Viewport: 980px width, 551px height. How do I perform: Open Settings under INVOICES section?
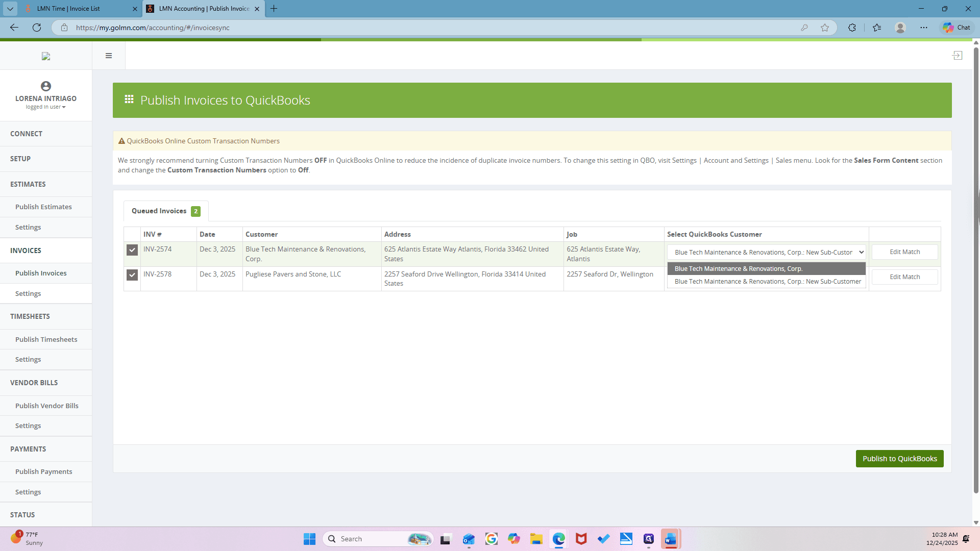(x=46, y=293)
